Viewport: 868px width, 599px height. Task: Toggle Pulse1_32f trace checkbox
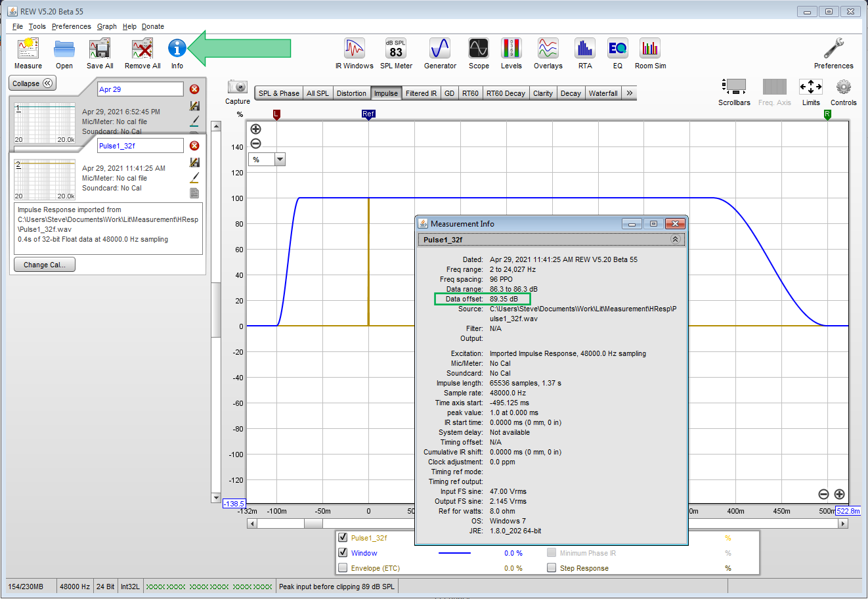click(x=343, y=537)
